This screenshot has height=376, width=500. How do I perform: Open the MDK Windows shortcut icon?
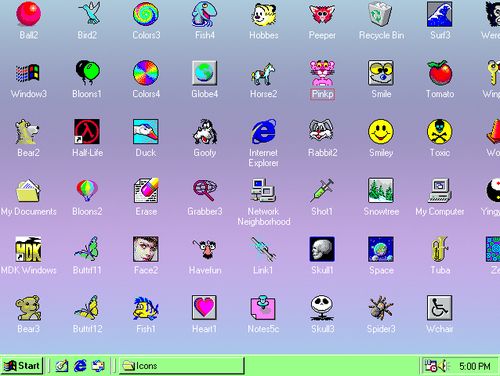tap(29, 249)
